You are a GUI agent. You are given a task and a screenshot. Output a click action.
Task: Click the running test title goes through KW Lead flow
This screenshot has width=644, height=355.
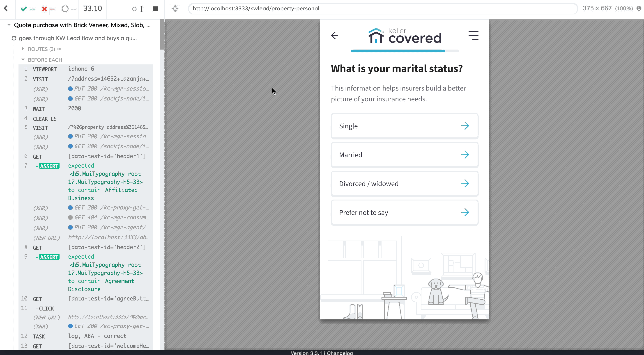tap(78, 38)
